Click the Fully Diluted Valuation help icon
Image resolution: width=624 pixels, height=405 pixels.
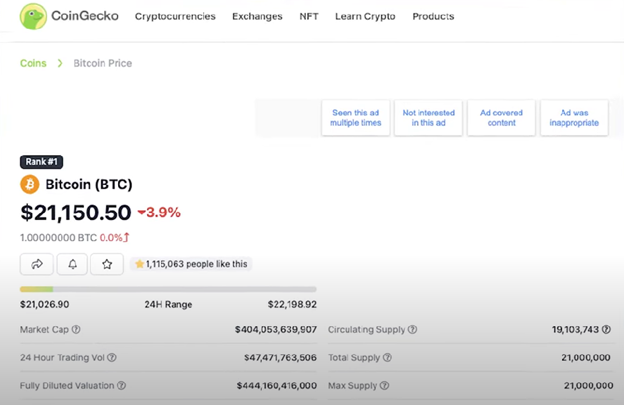pyautogui.click(x=122, y=385)
